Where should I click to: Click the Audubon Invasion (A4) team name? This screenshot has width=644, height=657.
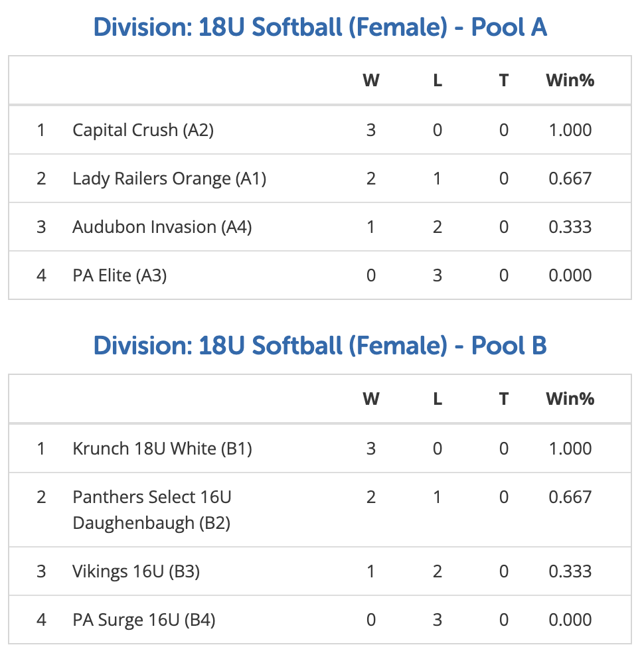pyautogui.click(x=162, y=227)
